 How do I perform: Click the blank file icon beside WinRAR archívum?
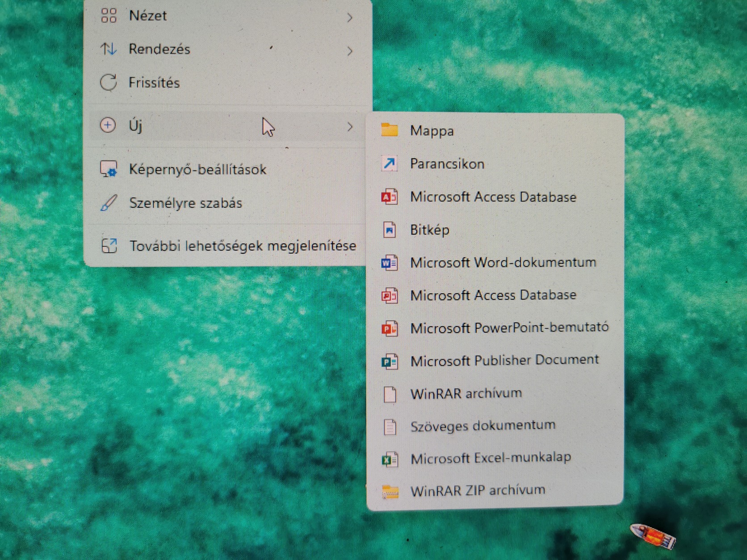coord(390,394)
